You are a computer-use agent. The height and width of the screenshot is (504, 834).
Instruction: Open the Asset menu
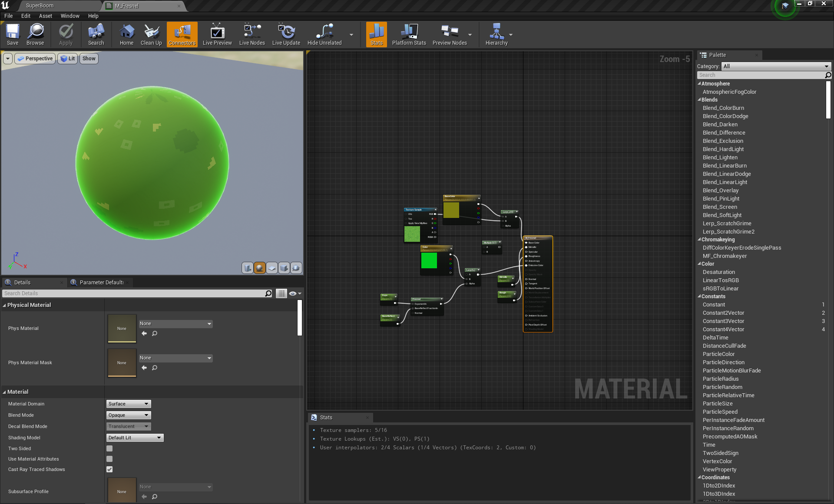click(45, 16)
